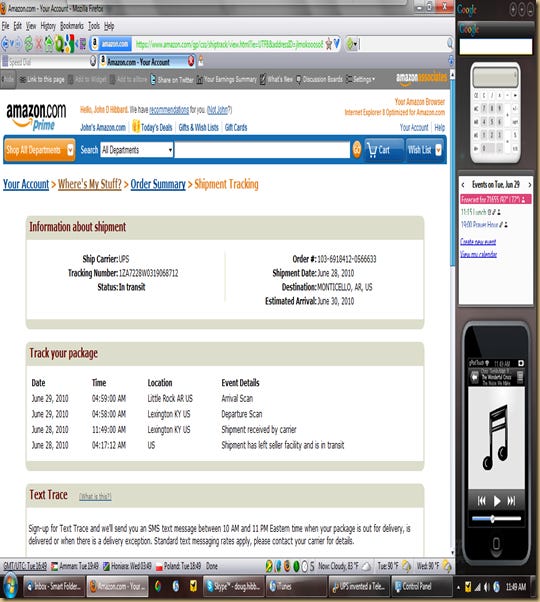The width and height of the screenshot is (540, 602).
Task: Click the Not John? link
Action: (x=219, y=110)
